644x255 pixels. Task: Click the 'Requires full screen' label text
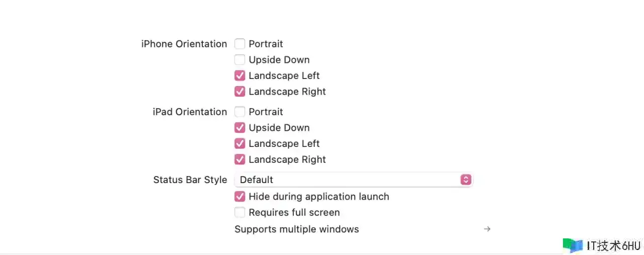pyautogui.click(x=294, y=212)
